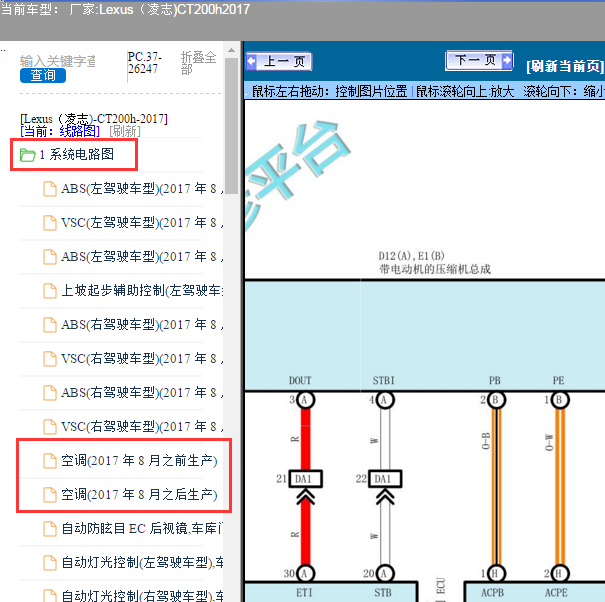
Task: Go to previous page with 上一页
Action: pyautogui.click(x=279, y=61)
